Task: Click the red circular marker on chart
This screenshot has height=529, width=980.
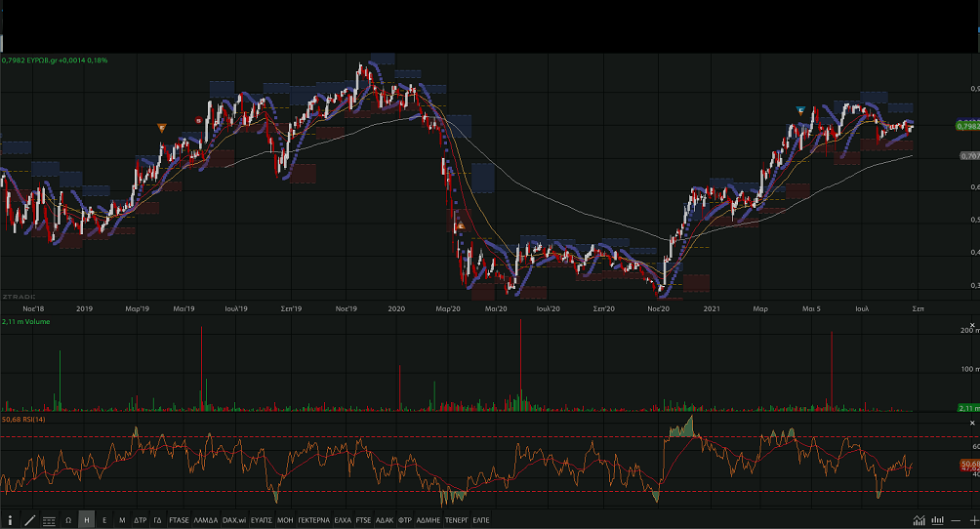Action: [x=199, y=120]
